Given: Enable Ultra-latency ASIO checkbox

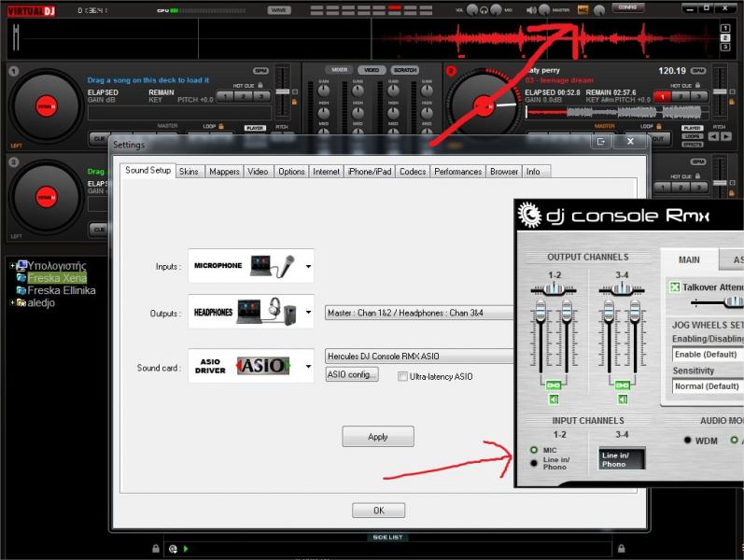Looking at the screenshot, I should click(402, 376).
